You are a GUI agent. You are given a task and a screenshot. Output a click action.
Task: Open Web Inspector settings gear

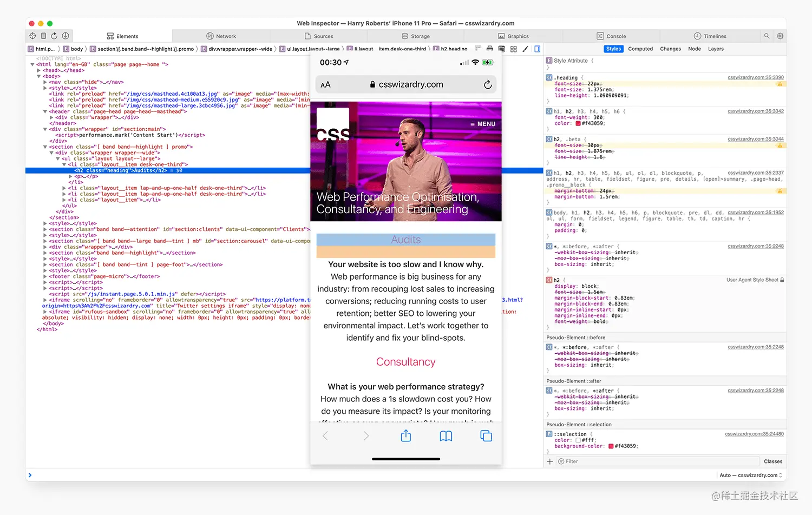pyautogui.click(x=780, y=36)
